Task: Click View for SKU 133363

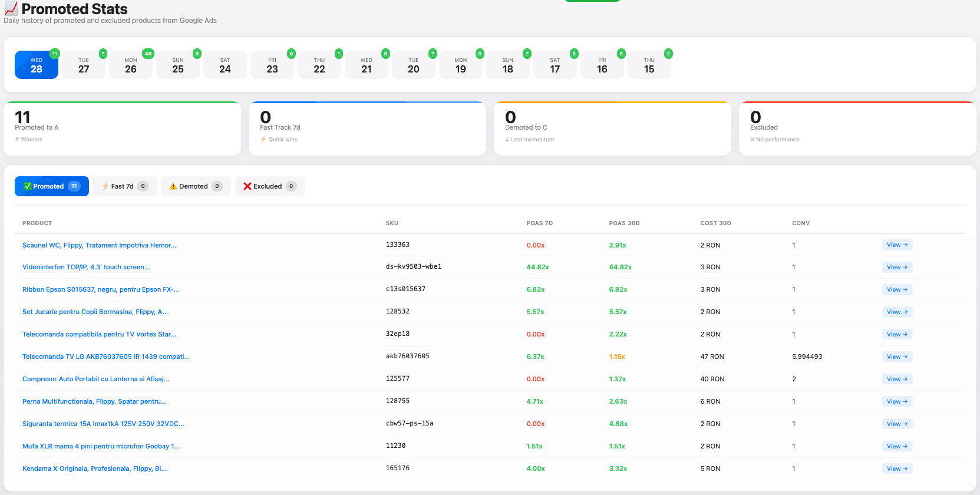Action: [x=897, y=245]
